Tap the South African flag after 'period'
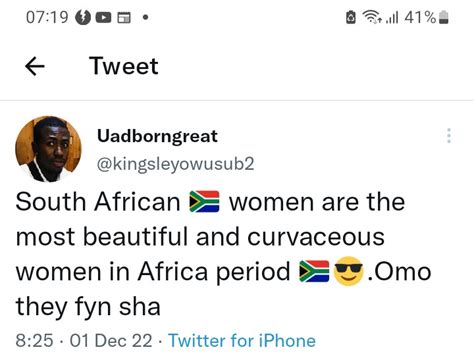 (x=314, y=271)
